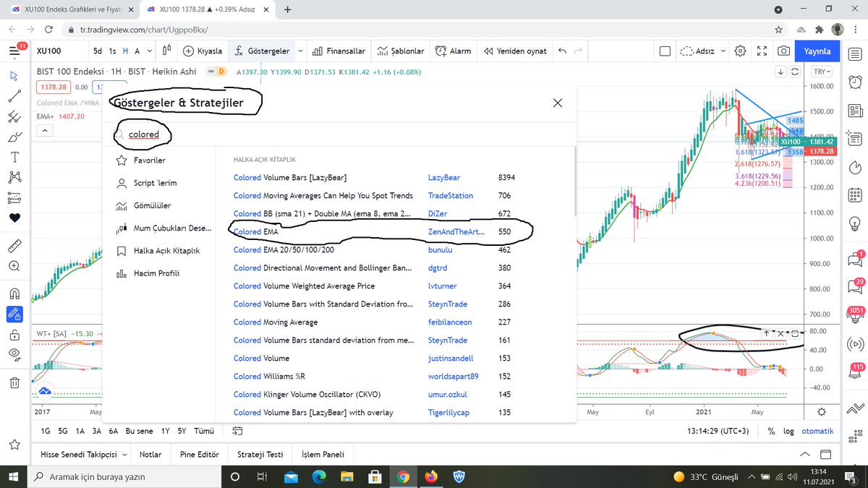Click the redo arrow in top toolbar
868x488 pixels.
(579, 51)
